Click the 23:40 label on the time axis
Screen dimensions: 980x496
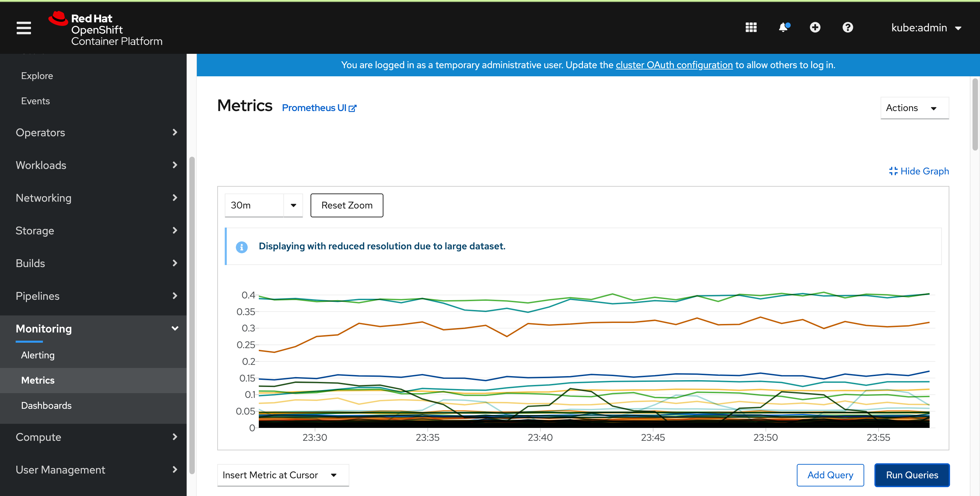tap(540, 438)
